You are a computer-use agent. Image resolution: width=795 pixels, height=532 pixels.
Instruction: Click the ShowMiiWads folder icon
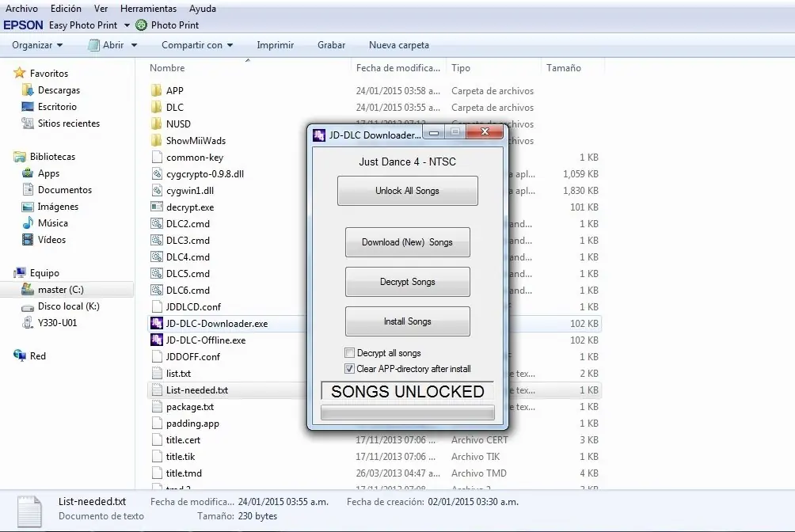tap(157, 141)
